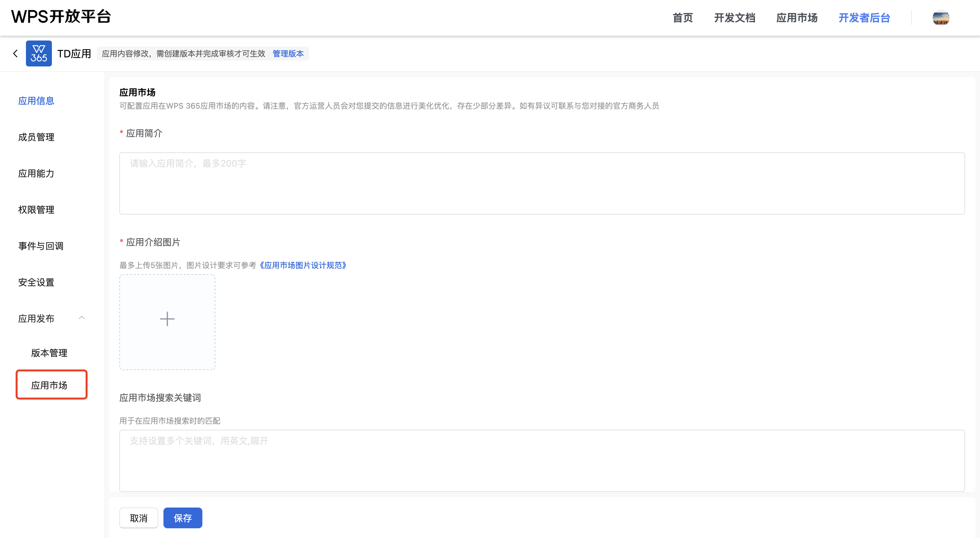Open 应用市场 in top navigation bar
The height and width of the screenshot is (538, 980).
797,18
